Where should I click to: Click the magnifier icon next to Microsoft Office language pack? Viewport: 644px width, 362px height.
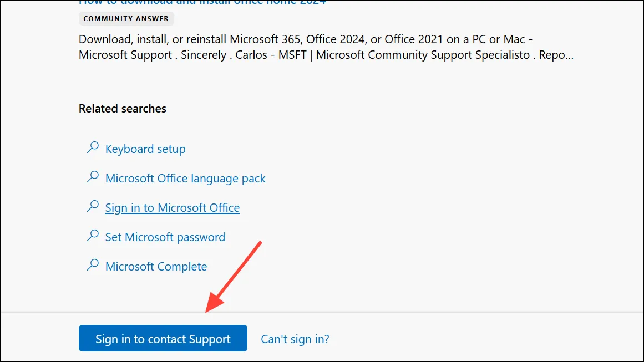point(93,177)
